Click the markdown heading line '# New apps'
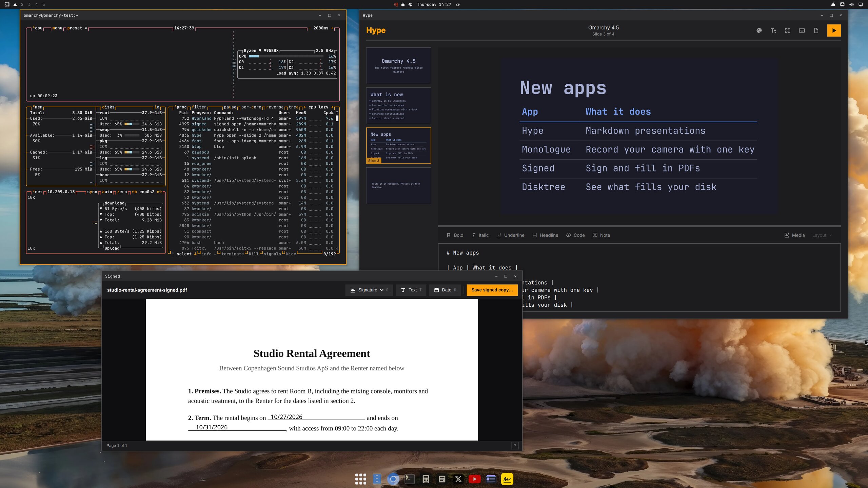This screenshot has width=868, height=488. click(x=462, y=253)
